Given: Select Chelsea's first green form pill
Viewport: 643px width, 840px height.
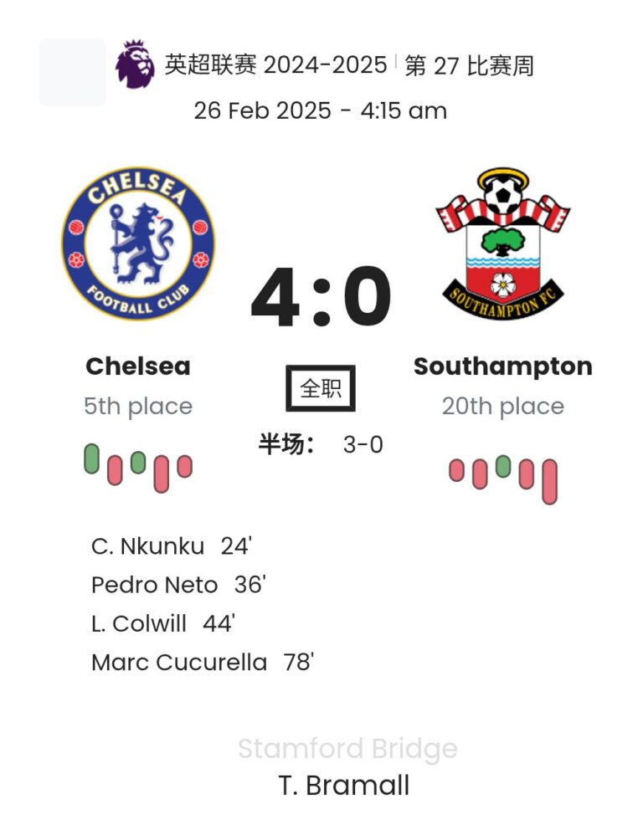Looking at the screenshot, I should (92, 458).
